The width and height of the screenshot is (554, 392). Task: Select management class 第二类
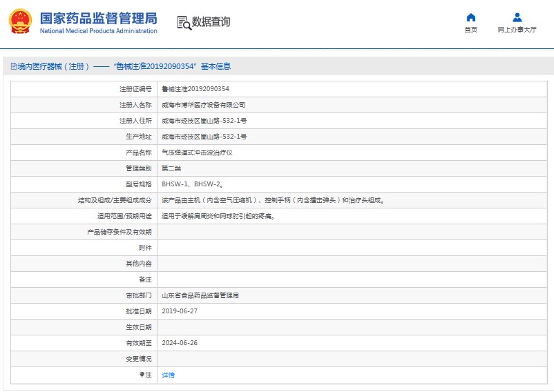[x=171, y=168]
